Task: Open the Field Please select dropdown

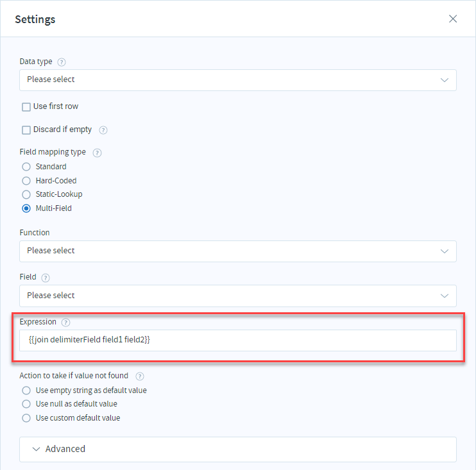Action: (x=238, y=296)
